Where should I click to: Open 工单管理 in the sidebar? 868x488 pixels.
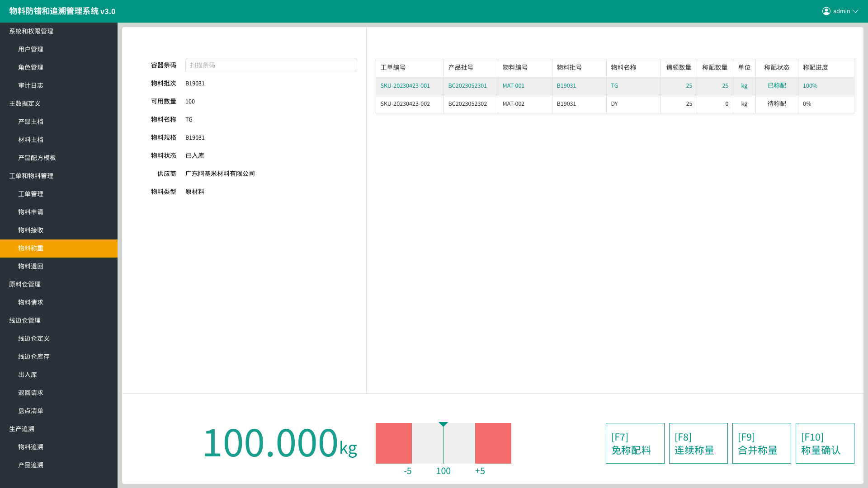(x=59, y=194)
